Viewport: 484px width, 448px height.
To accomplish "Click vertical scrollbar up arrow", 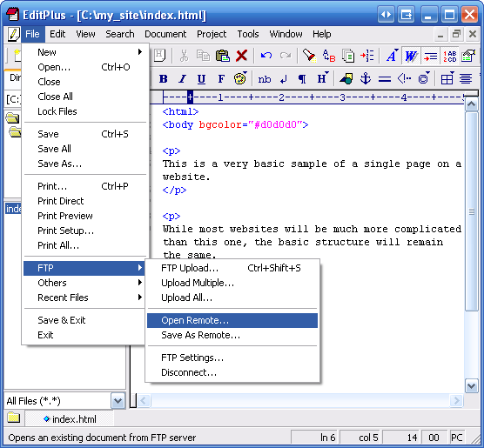I will click(471, 104).
